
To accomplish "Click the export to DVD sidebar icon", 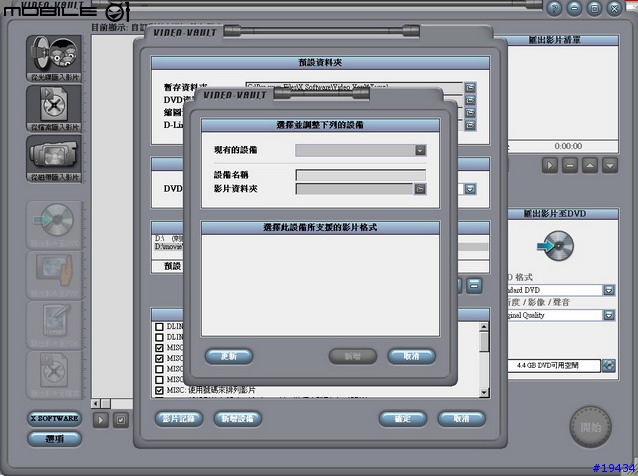I will tap(55, 225).
